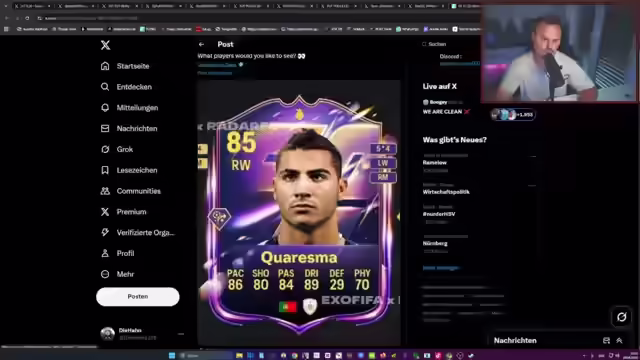Open File Explorer from the taskbar
This screenshot has width=640, height=360.
pos(239,356)
